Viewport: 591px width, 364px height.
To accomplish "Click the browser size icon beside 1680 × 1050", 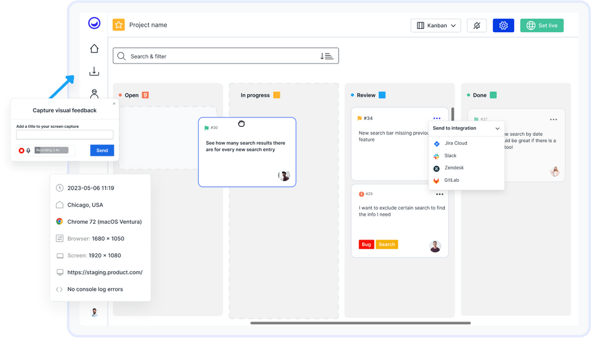I will click(x=60, y=238).
